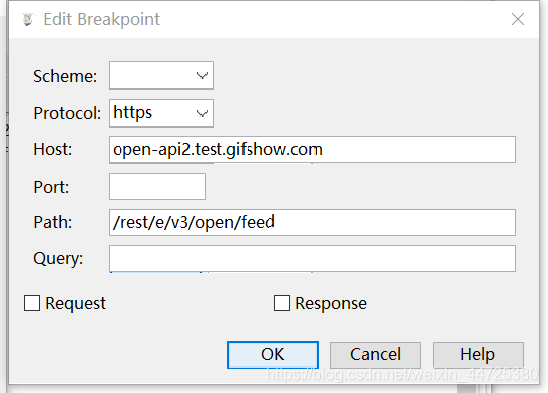Click the Edit Breakpoint title bar text
This screenshot has width=548, height=393.
pos(101,19)
